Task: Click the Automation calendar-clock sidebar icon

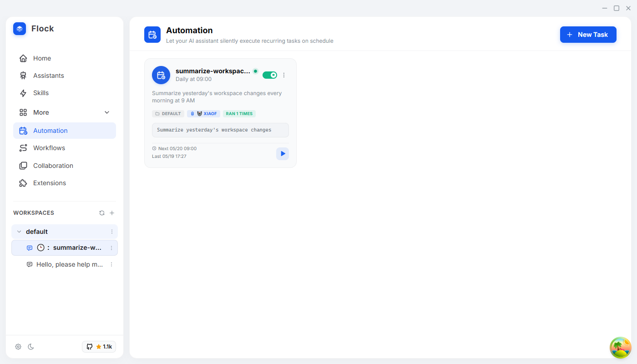Action: pyautogui.click(x=23, y=131)
